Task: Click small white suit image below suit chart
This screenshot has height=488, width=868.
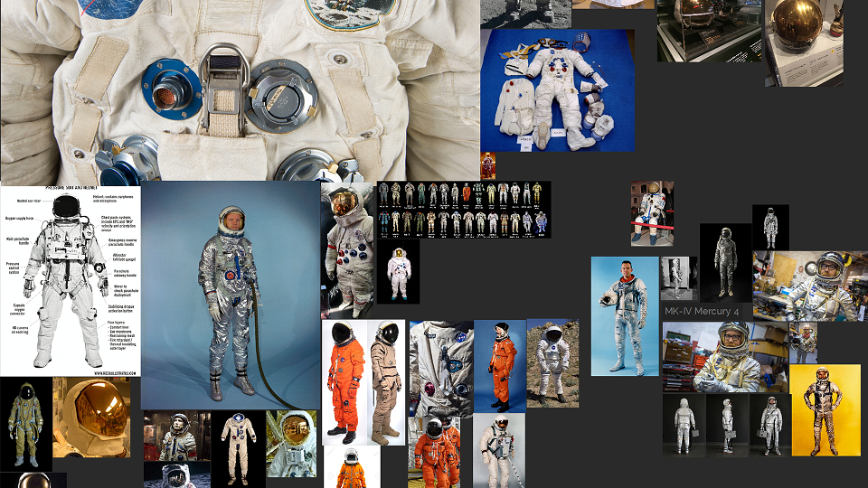Action: click(x=399, y=272)
